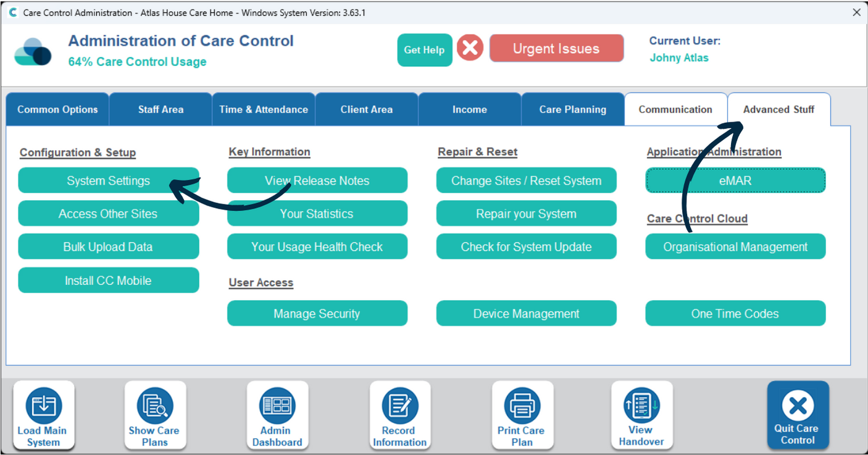The width and height of the screenshot is (868, 455).
Task: Click the Johny Atlas user name
Action: point(679,58)
